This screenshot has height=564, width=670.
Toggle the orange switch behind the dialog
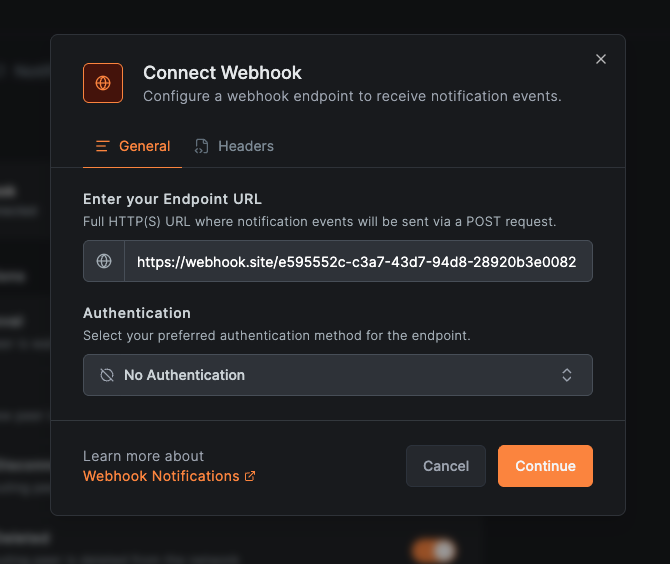(434, 550)
